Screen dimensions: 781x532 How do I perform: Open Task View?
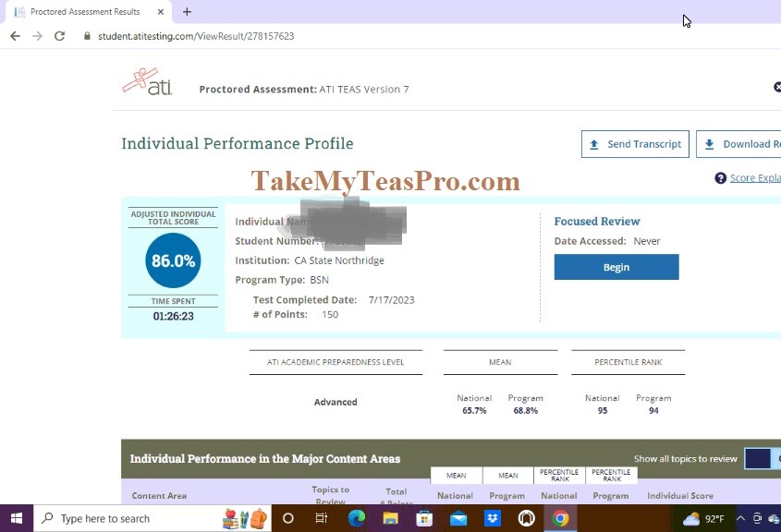click(x=322, y=518)
